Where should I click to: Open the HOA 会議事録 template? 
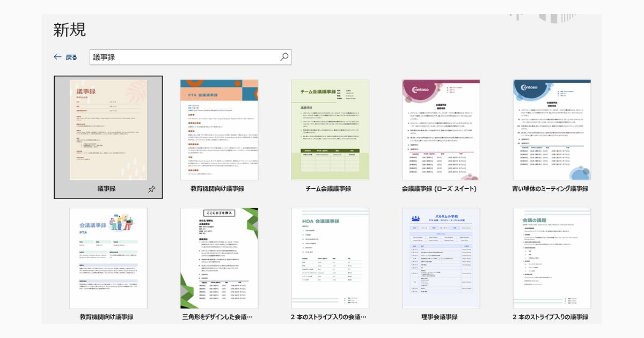tap(330, 258)
